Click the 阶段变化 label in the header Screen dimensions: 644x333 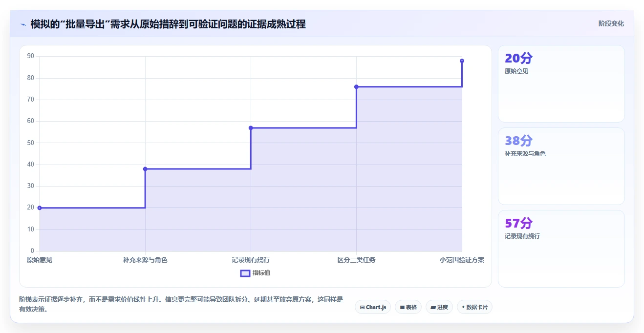(611, 23)
